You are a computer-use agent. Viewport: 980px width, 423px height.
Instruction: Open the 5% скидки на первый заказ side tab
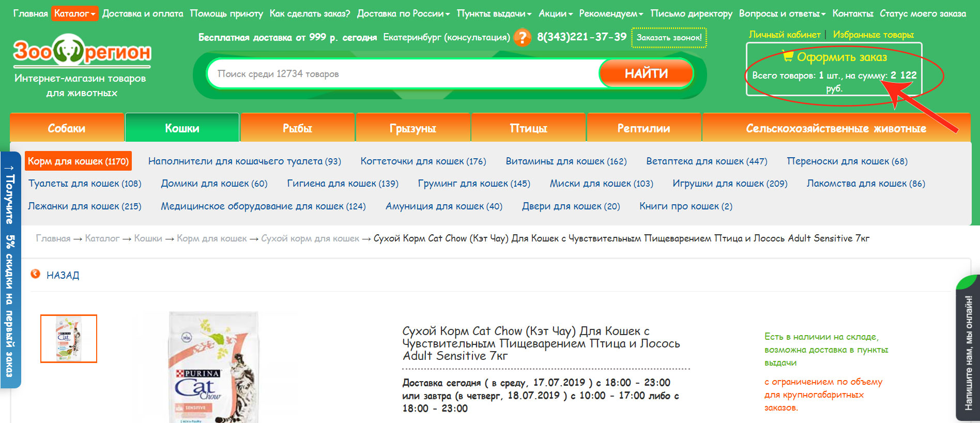coord(10,270)
